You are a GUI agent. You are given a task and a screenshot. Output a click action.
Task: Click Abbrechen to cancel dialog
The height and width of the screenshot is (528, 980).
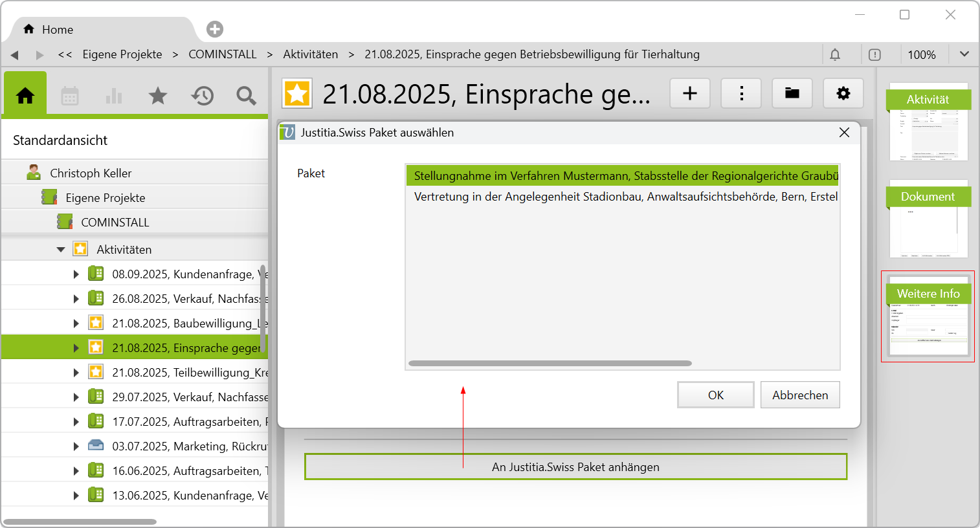coord(800,395)
